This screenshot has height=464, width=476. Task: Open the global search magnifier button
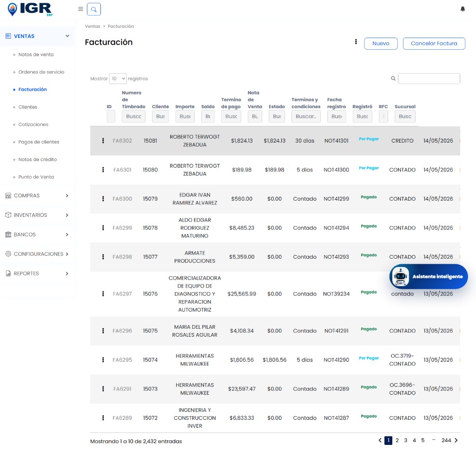[x=94, y=9]
